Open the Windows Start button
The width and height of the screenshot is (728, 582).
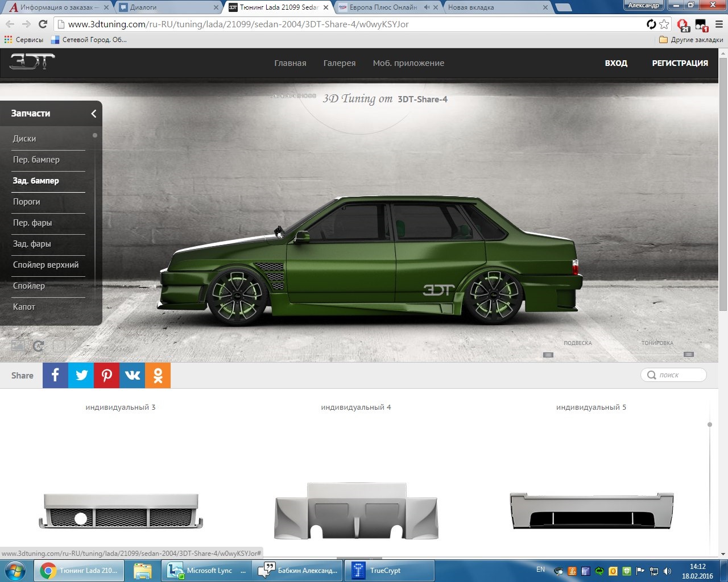(x=15, y=570)
